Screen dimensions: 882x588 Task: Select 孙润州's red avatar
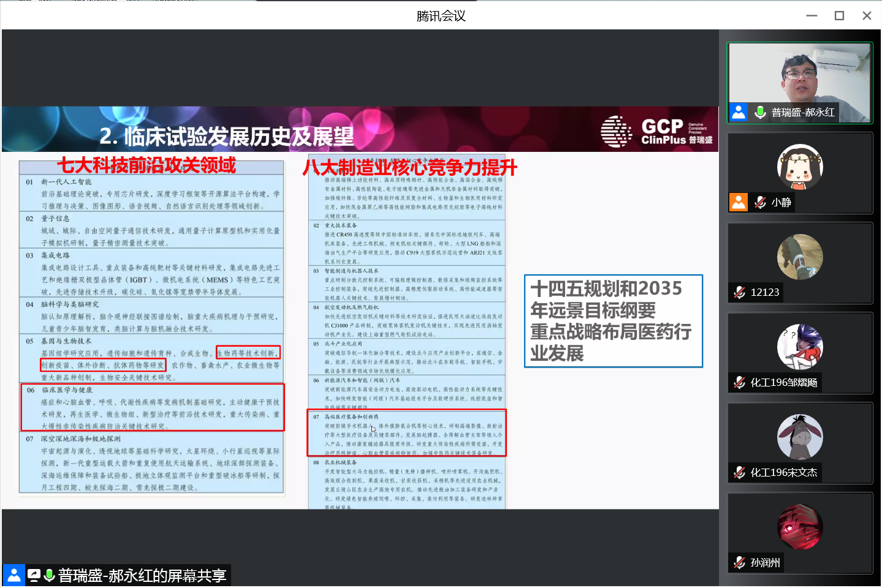(x=799, y=527)
